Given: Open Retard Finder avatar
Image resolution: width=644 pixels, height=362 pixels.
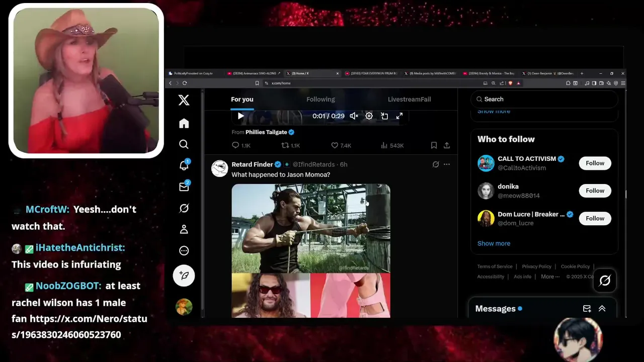Looking at the screenshot, I should [219, 168].
